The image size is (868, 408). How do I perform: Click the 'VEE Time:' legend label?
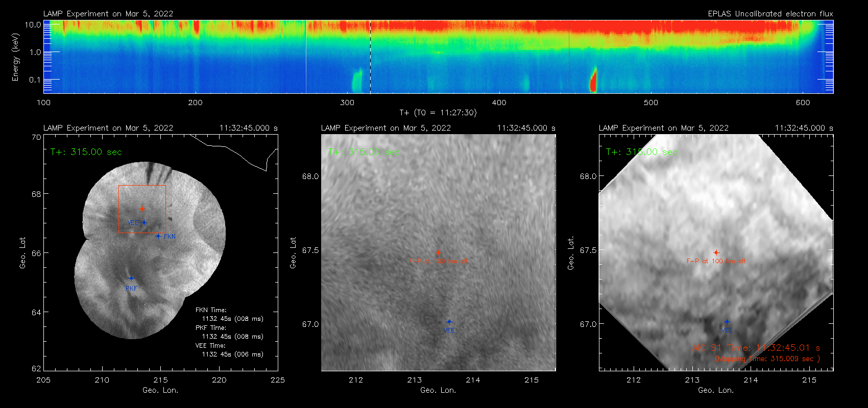coord(210,346)
